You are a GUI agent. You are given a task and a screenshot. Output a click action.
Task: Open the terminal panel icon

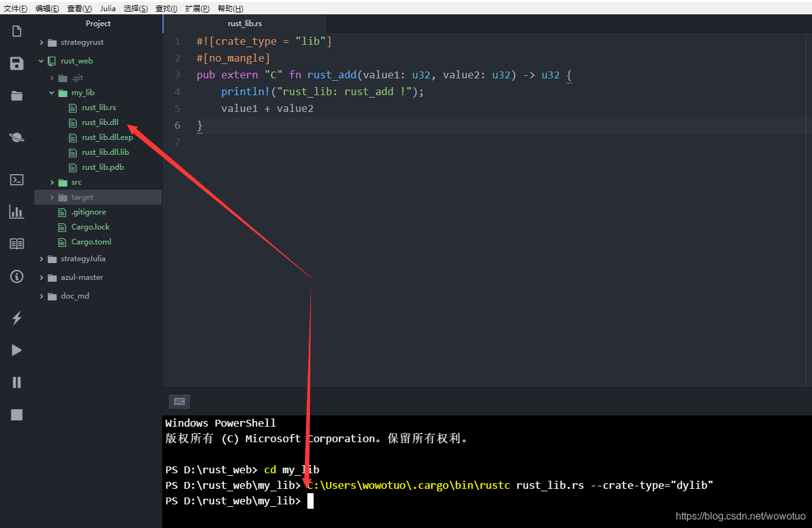pos(16,179)
